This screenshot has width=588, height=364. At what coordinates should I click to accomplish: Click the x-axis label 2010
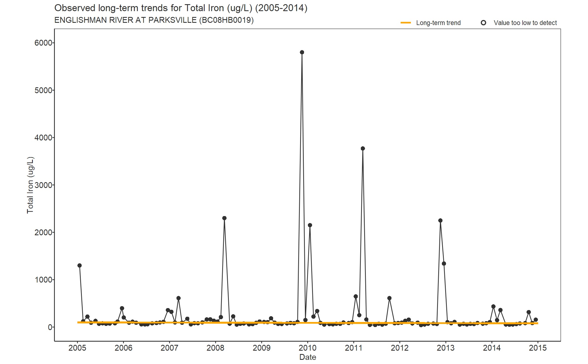(308, 348)
